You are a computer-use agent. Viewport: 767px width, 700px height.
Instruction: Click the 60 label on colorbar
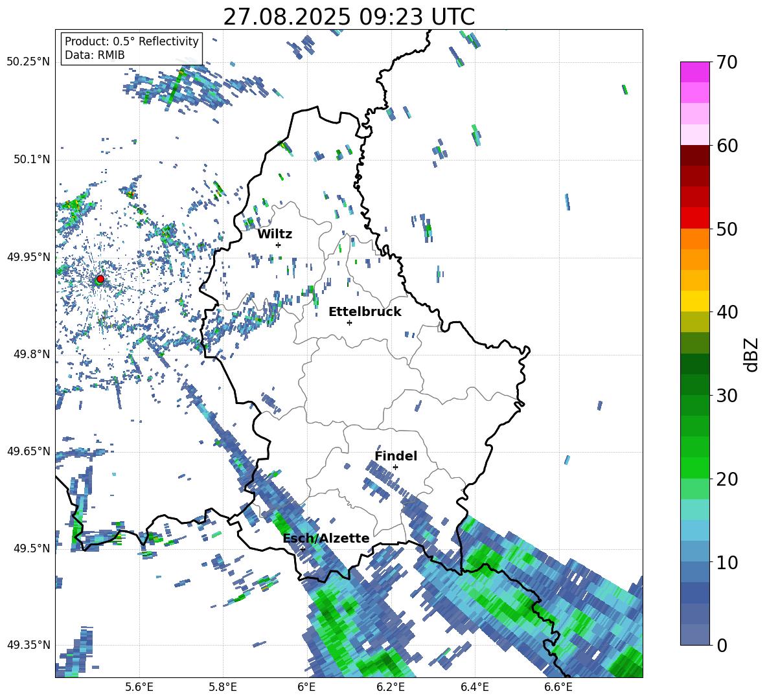click(x=727, y=146)
